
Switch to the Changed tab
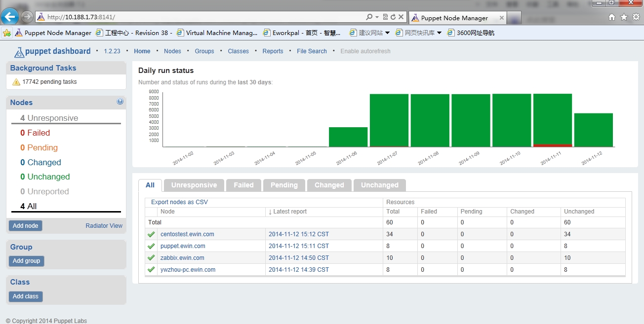[329, 185]
